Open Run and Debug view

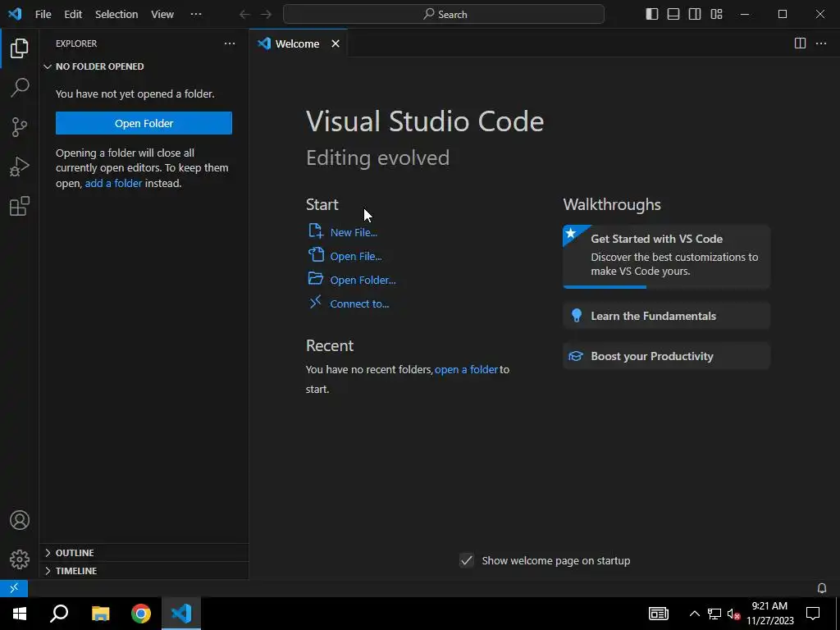pos(20,167)
